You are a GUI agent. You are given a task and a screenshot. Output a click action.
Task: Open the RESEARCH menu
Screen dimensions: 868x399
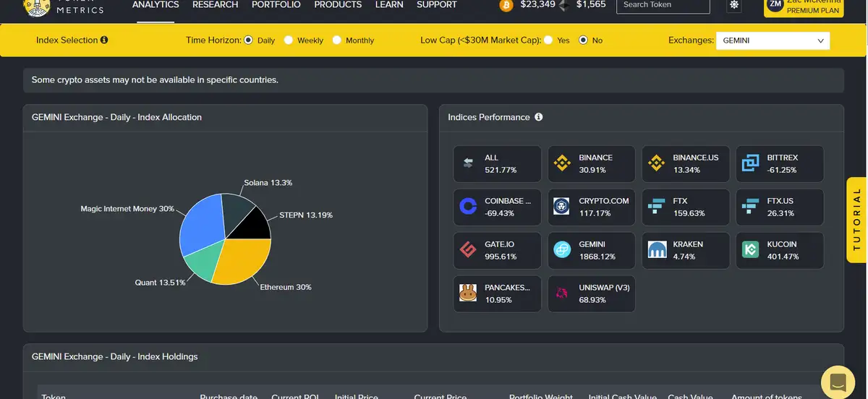[x=215, y=5]
